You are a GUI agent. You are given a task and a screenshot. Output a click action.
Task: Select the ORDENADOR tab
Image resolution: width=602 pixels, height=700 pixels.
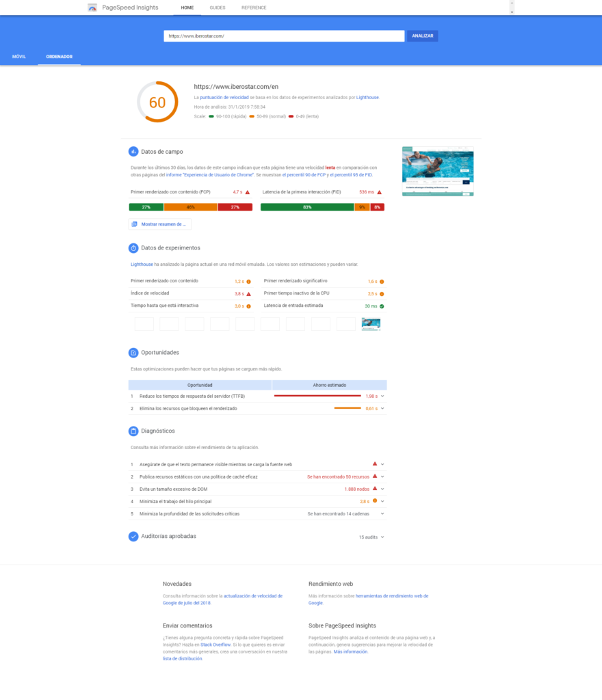[59, 57]
